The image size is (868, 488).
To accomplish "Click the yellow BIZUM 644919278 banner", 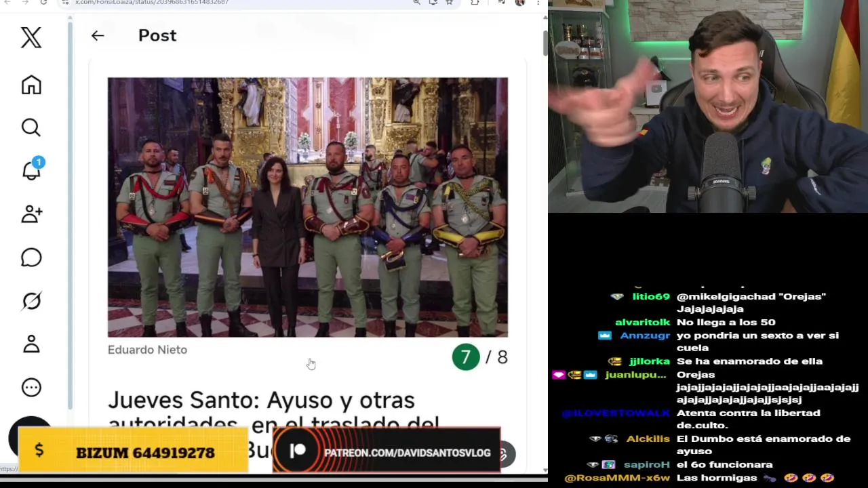I will pyautogui.click(x=134, y=451).
